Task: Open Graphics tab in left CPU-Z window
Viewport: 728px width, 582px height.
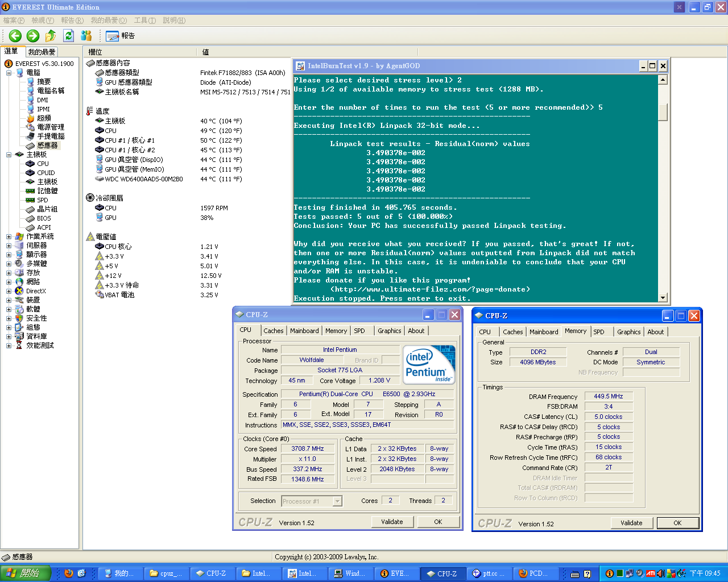Action: point(389,331)
